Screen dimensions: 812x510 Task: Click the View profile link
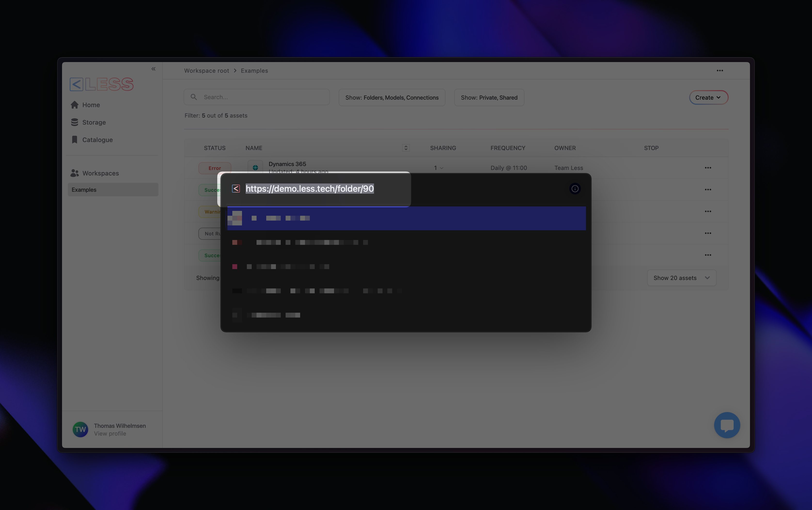[x=110, y=434]
